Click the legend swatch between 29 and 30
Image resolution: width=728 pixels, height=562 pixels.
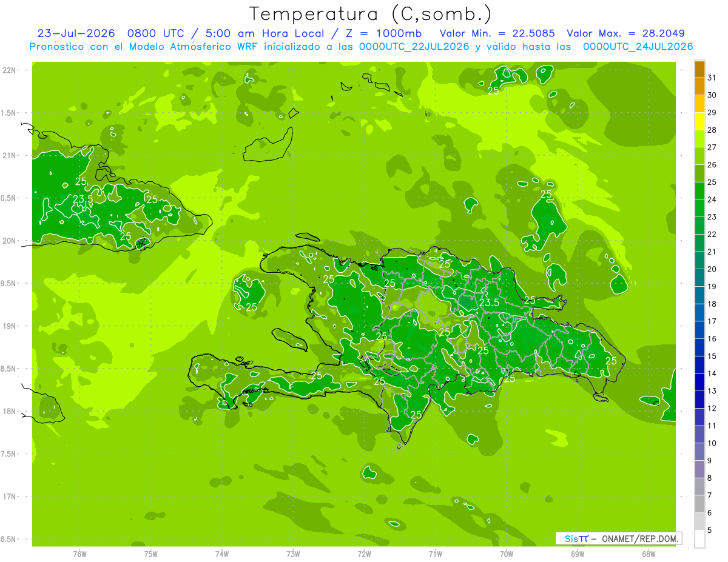tap(699, 104)
